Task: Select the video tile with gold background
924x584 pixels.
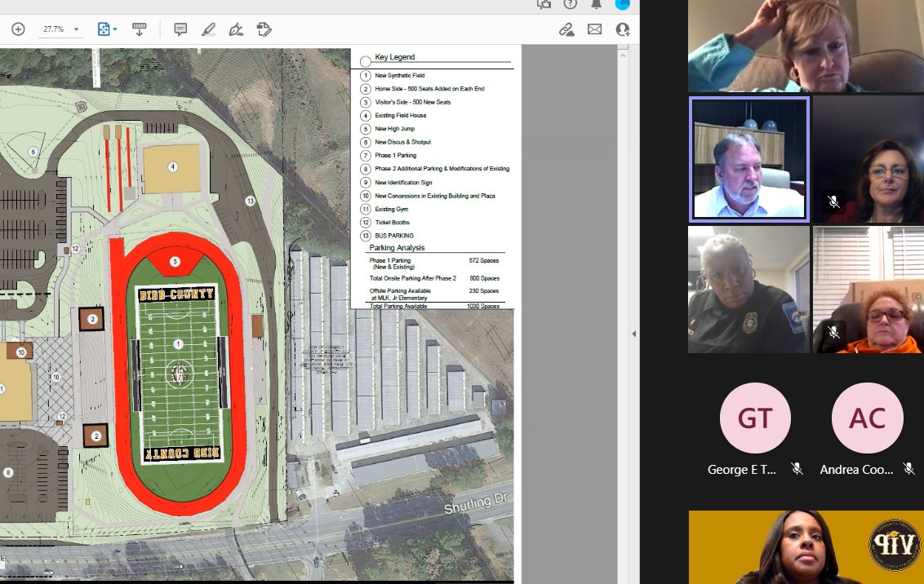Action: tap(806, 547)
